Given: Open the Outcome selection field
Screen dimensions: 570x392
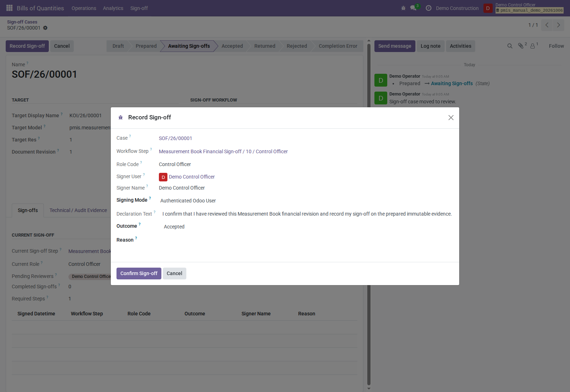Looking at the screenshot, I should coord(307,227).
